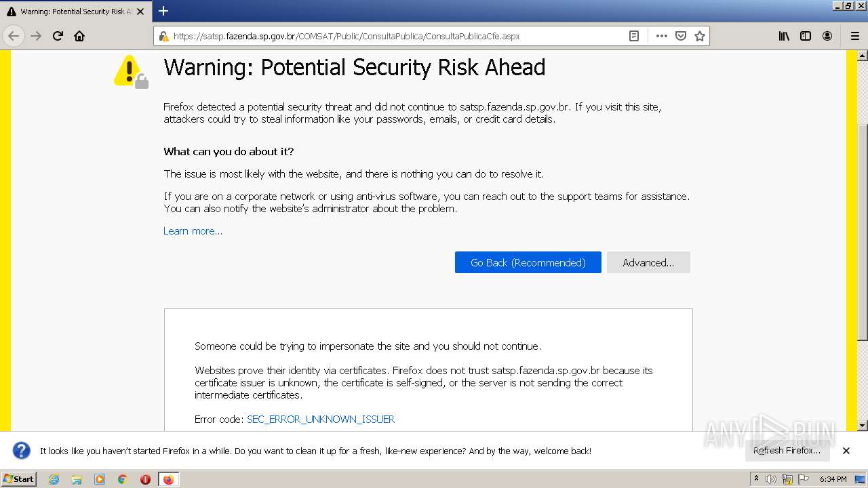Go to Firefox home page
The image size is (868, 488).
(79, 36)
